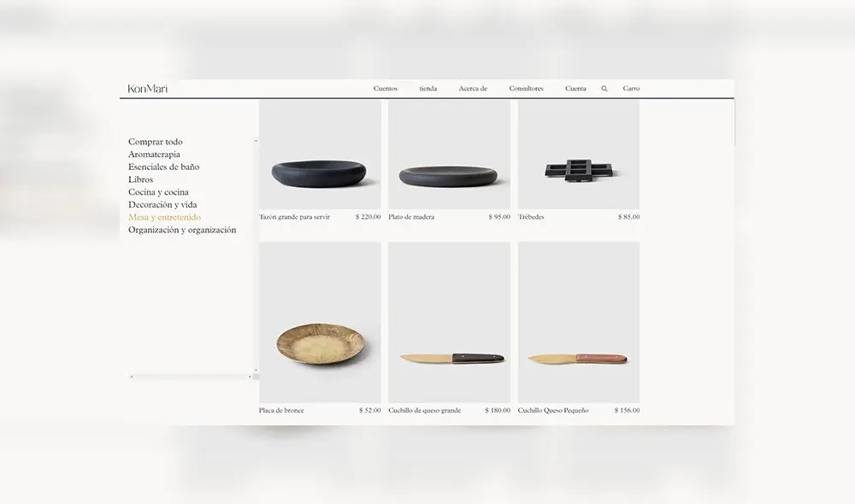Open the Cuenta account link

[x=575, y=88]
